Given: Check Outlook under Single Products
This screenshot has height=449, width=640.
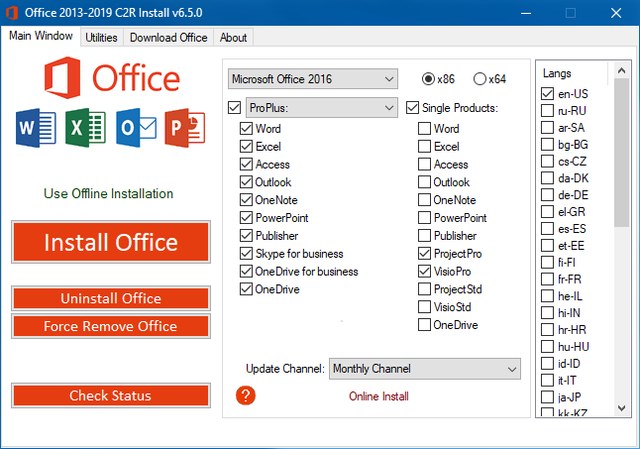Looking at the screenshot, I should pos(424,182).
